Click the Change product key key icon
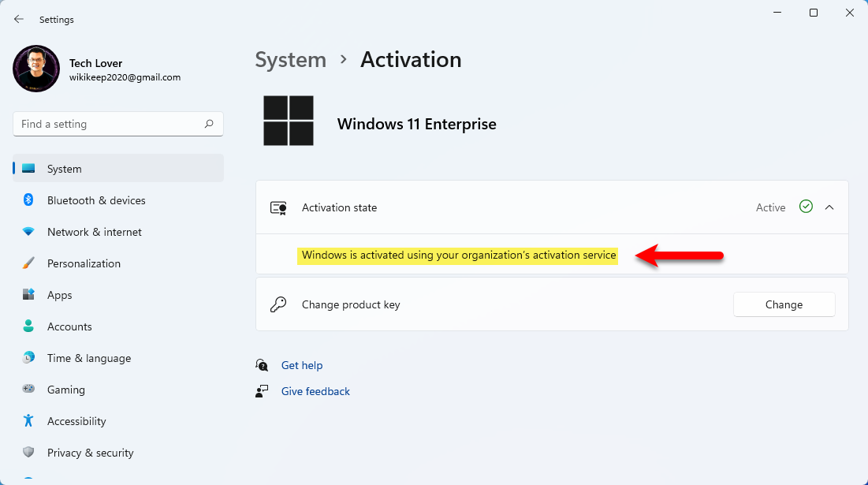This screenshot has height=485, width=868. [278, 304]
